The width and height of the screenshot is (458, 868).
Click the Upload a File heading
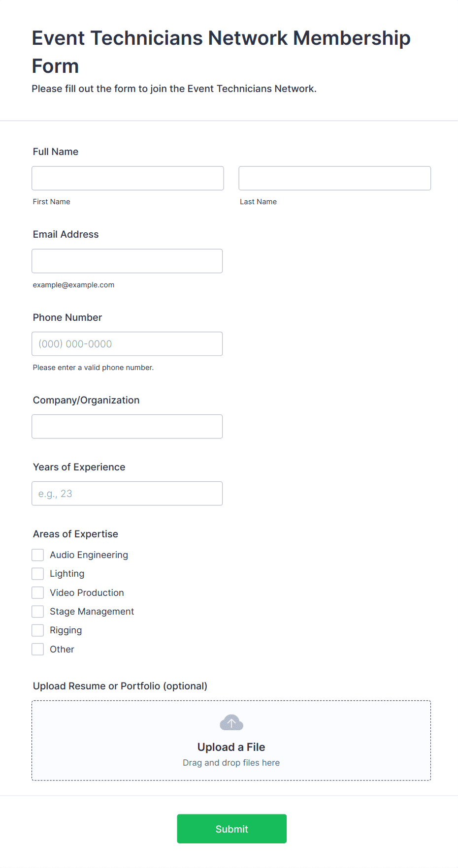click(231, 747)
